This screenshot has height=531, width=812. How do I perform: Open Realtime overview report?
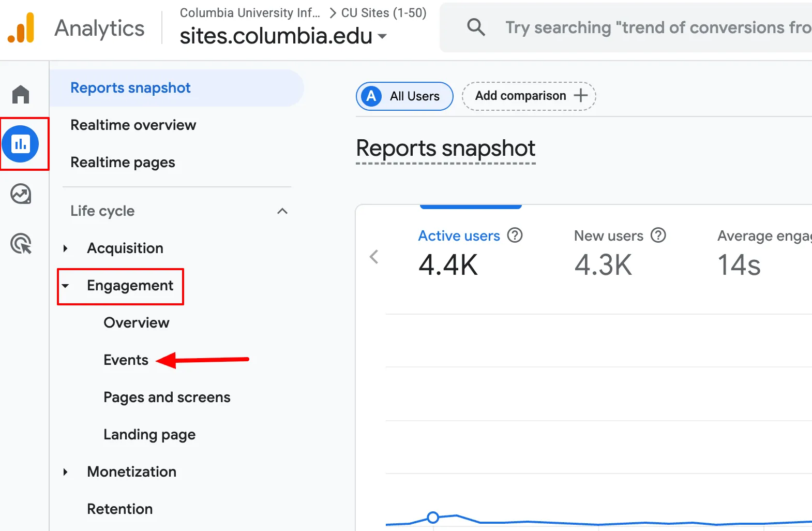pos(133,125)
